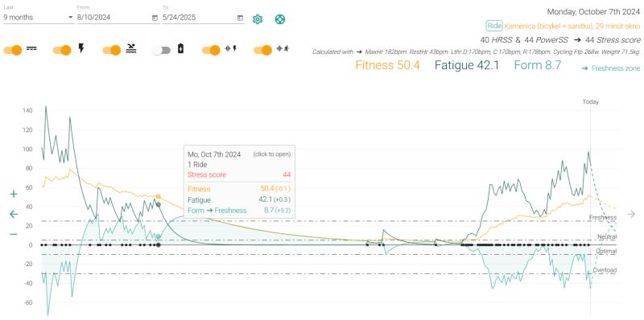Toggle the swimmer swim stress switch
644x320 pixels.
click(x=112, y=50)
